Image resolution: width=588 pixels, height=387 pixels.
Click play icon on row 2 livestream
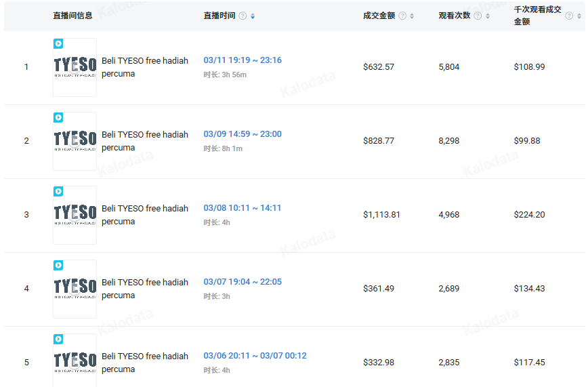[58, 118]
